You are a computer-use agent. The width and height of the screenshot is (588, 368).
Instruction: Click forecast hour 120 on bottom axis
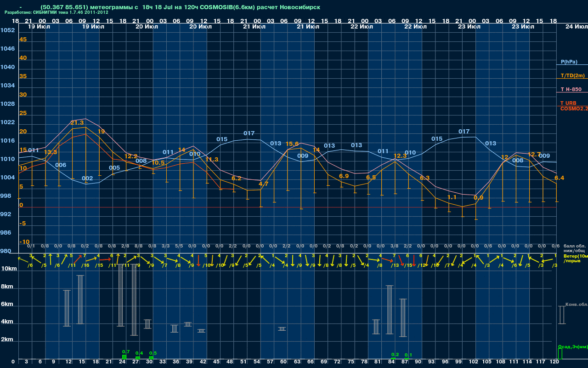click(x=554, y=362)
